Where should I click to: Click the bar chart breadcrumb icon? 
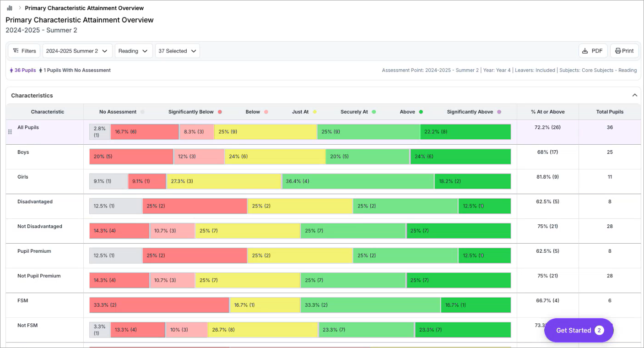(10, 8)
